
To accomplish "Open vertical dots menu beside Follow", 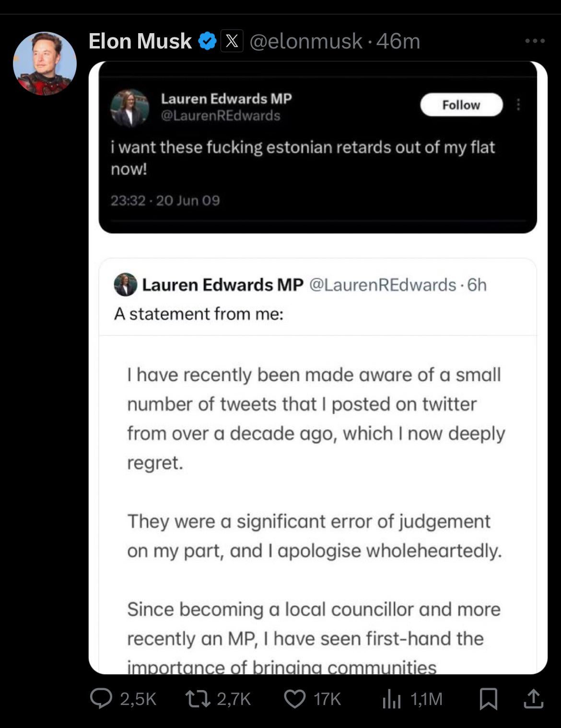I will (518, 105).
